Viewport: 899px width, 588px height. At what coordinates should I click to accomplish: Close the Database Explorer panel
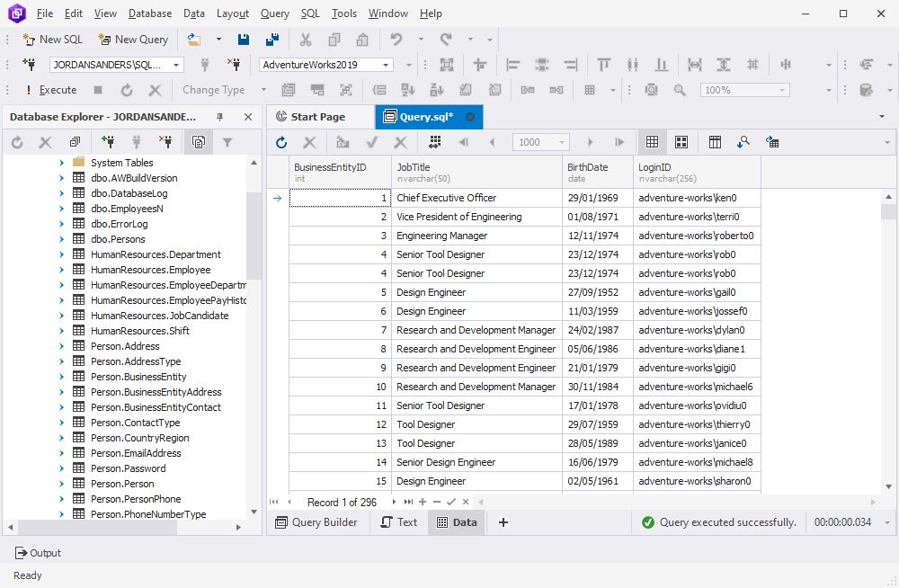(x=248, y=117)
